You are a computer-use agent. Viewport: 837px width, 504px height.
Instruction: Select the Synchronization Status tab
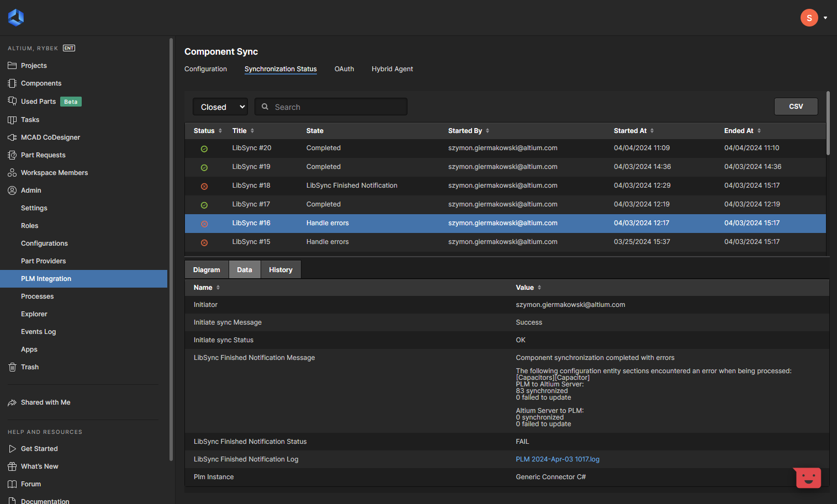click(x=280, y=69)
